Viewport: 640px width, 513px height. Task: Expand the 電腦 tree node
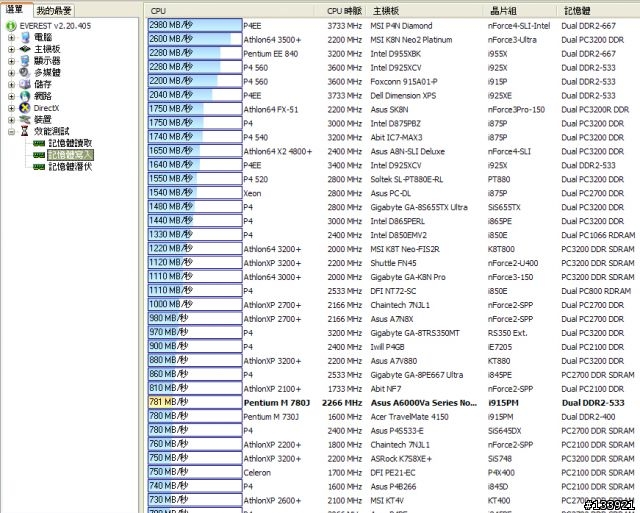pyautogui.click(x=11, y=38)
